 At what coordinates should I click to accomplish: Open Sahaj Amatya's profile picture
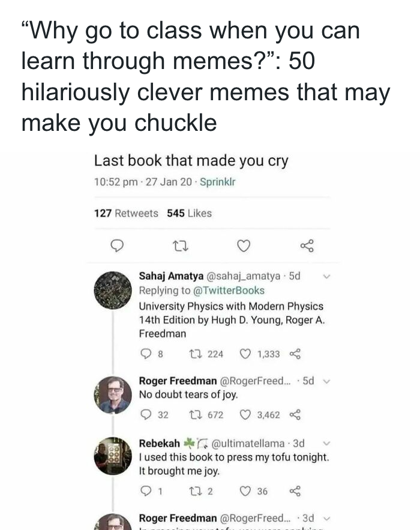click(x=113, y=290)
